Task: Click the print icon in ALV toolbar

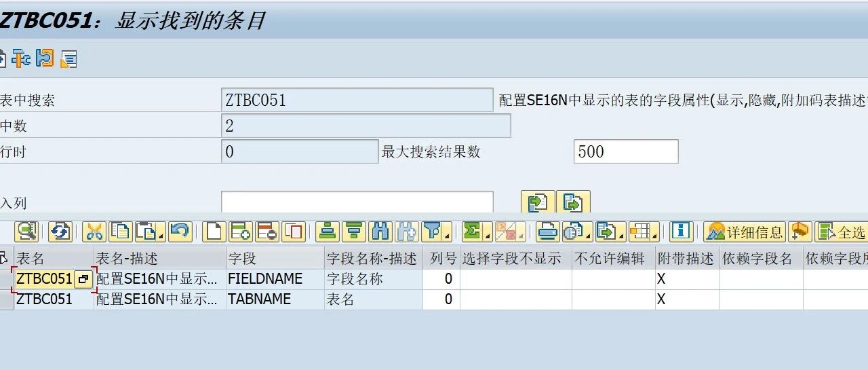Action: coord(547,232)
